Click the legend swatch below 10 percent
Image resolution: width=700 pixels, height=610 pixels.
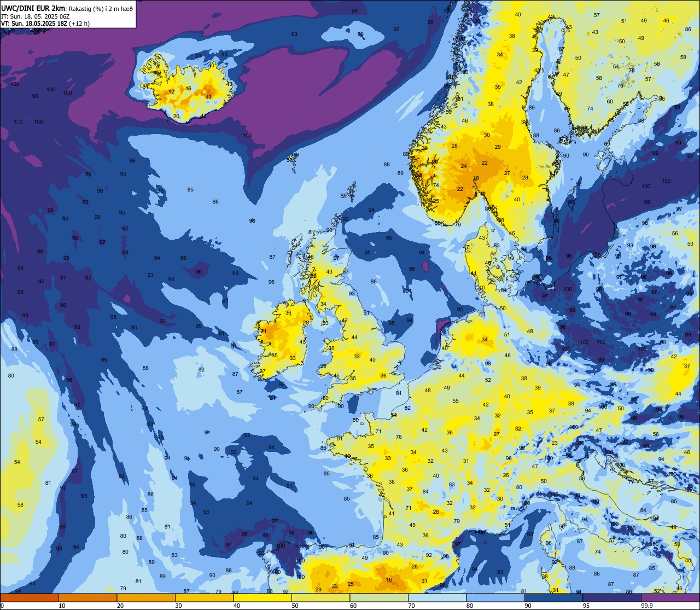30,597
